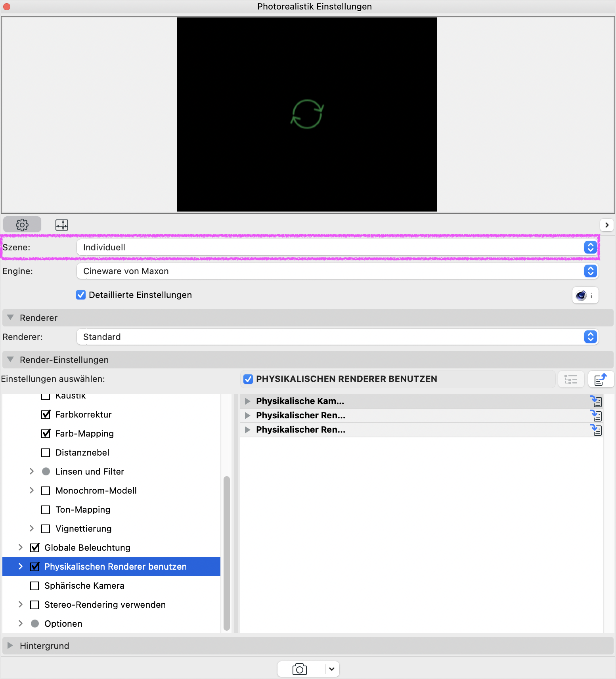616x679 pixels.
Task: Enable the Ton-Mapping checkbox
Action: [x=46, y=509]
